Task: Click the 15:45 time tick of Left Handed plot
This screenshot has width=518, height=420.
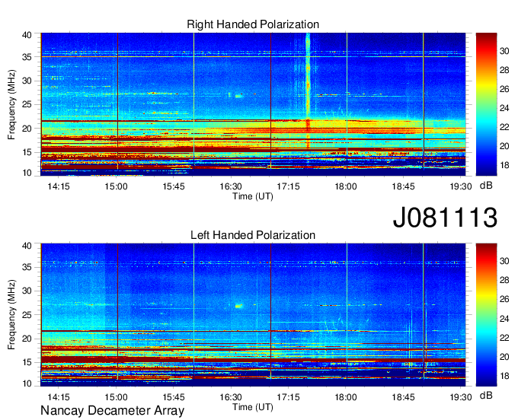Action: coord(174,397)
